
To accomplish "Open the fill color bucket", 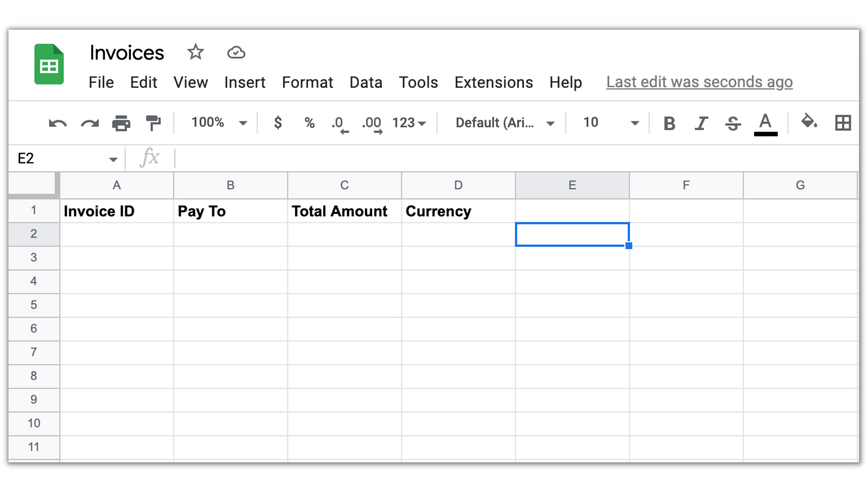I will (x=809, y=122).
